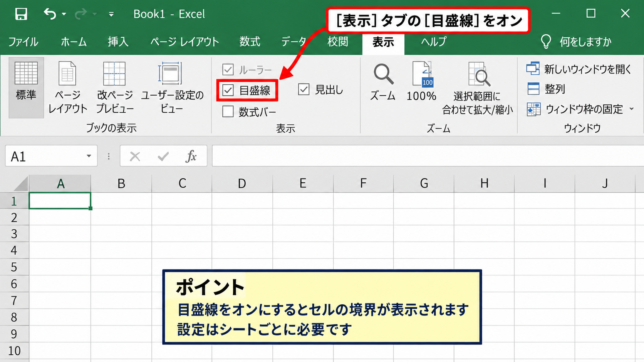Toggle the 目盛線 checkbox
The height and width of the screenshot is (362, 644).
(228, 90)
